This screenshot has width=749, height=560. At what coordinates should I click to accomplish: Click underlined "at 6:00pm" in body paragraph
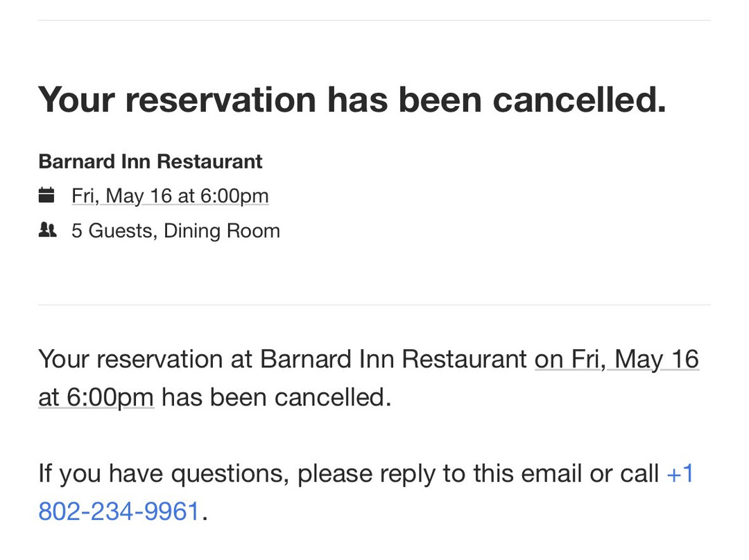click(x=96, y=397)
